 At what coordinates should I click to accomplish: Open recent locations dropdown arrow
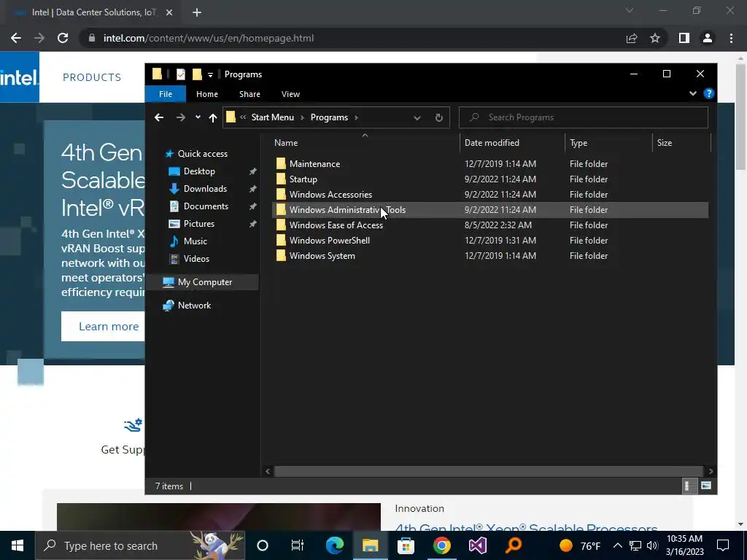(x=198, y=117)
